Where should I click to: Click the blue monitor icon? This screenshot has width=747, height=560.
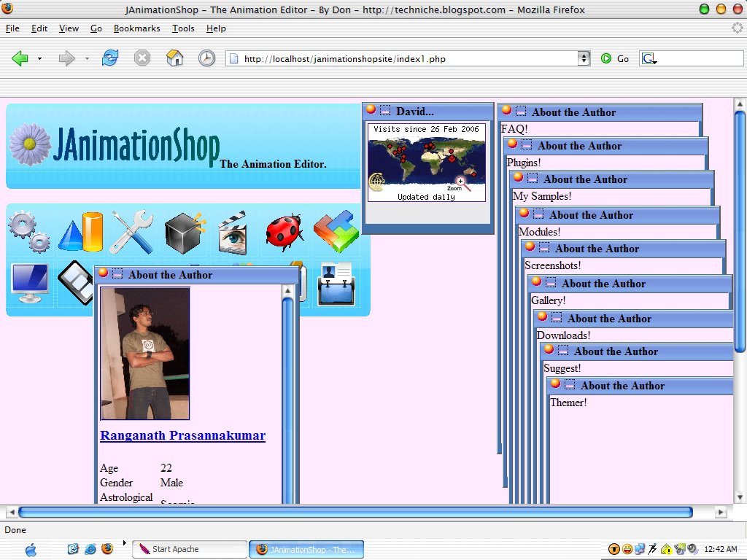[x=30, y=283]
